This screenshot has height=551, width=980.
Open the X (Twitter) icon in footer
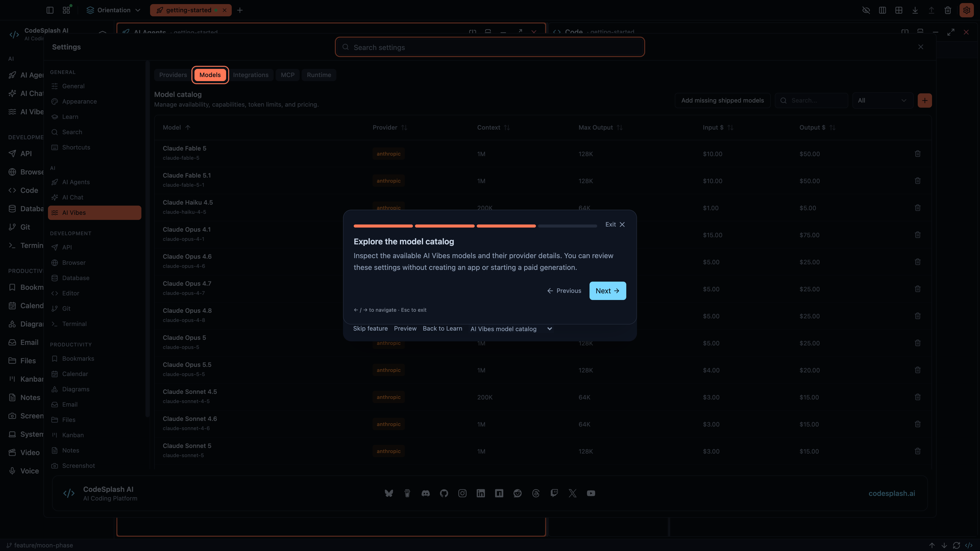(572, 493)
